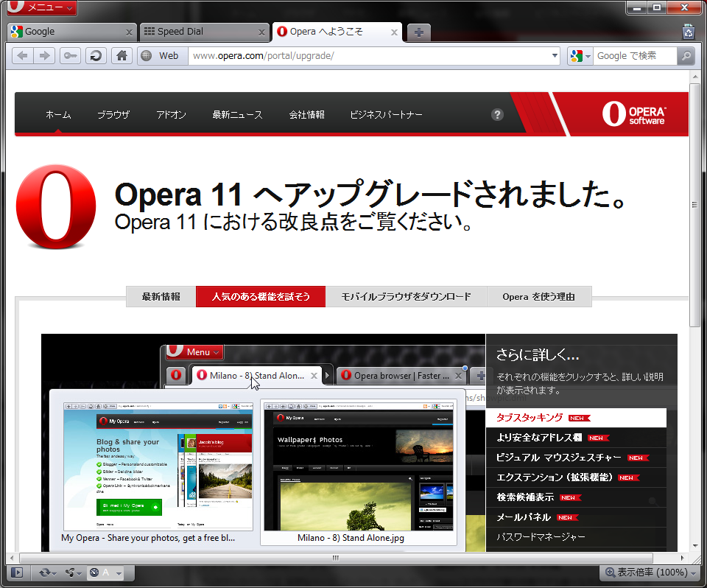The width and height of the screenshot is (707, 588).
Task: Click the vertical scrollbar down arrow
Action: (x=694, y=546)
